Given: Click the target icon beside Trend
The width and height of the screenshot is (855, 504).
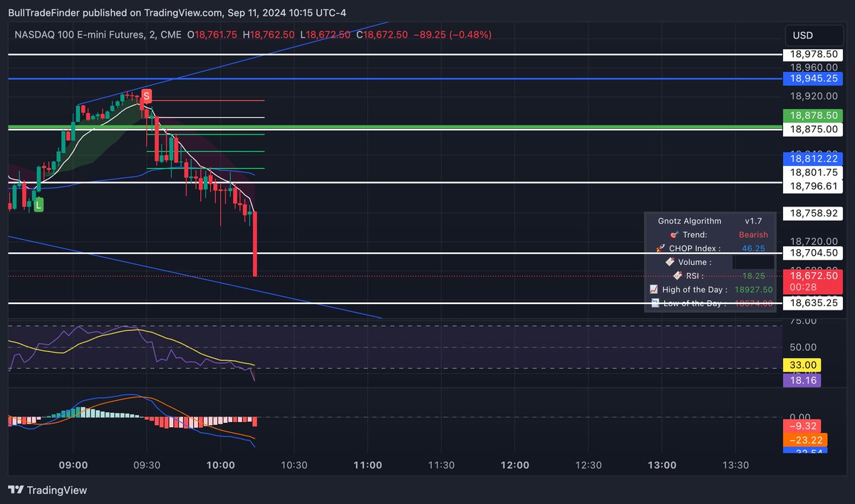Looking at the screenshot, I should 673,234.
